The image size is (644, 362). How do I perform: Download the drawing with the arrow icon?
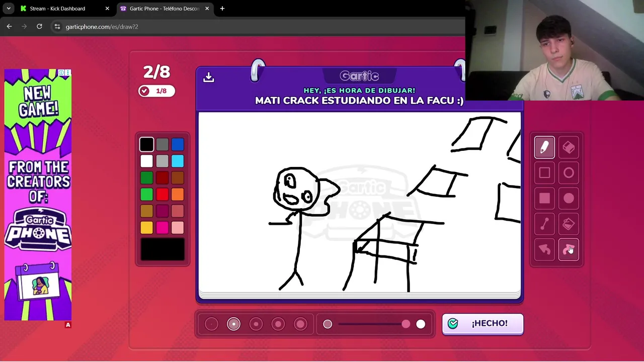click(x=208, y=77)
